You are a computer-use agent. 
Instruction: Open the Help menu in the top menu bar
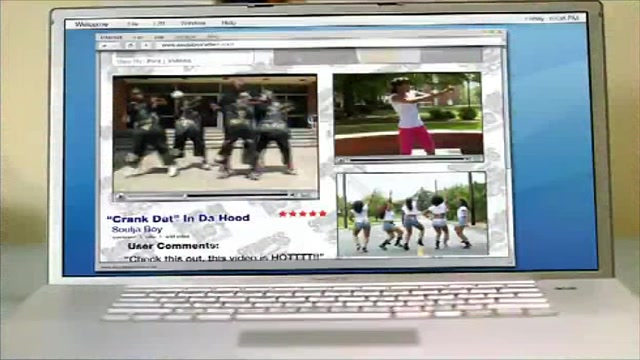(x=229, y=23)
